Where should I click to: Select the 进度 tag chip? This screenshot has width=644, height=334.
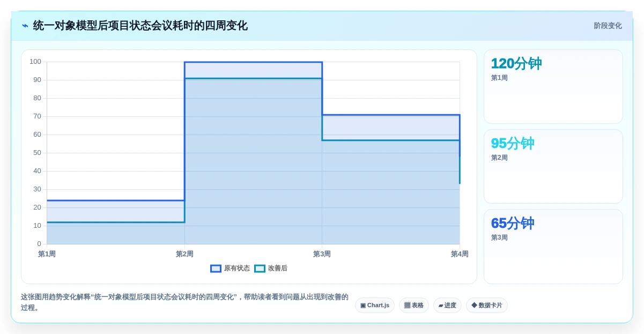click(x=447, y=306)
